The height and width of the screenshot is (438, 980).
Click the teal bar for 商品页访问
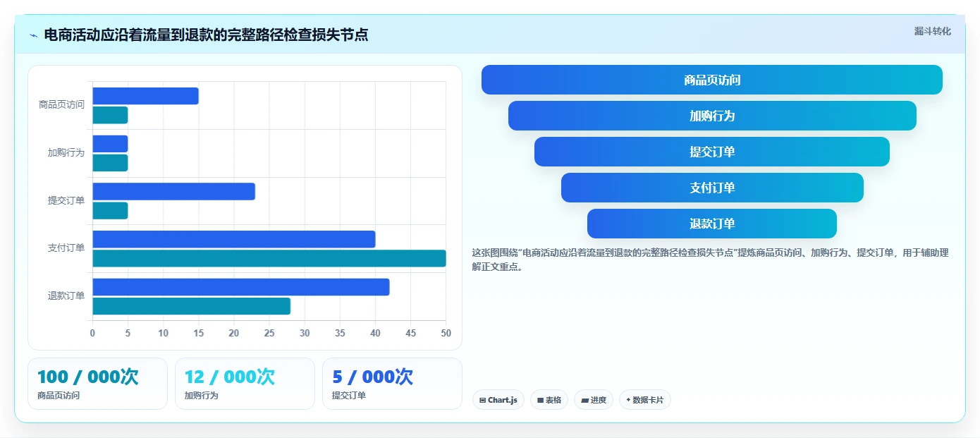(x=110, y=115)
